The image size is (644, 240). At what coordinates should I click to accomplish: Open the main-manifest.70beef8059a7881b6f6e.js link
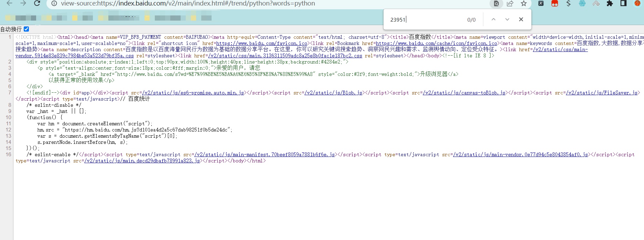[265, 155]
